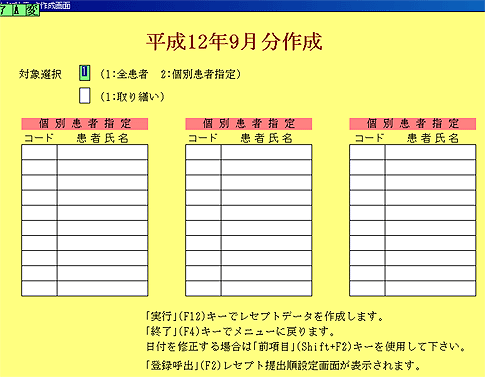Click the last 患者氏名 cell in middle table
485x377 pixels.
(266, 288)
